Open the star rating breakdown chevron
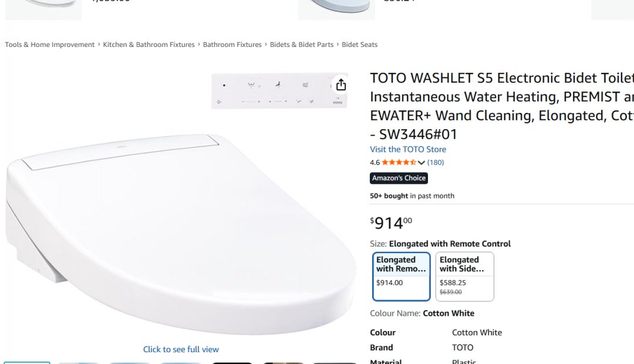 [421, 163]
